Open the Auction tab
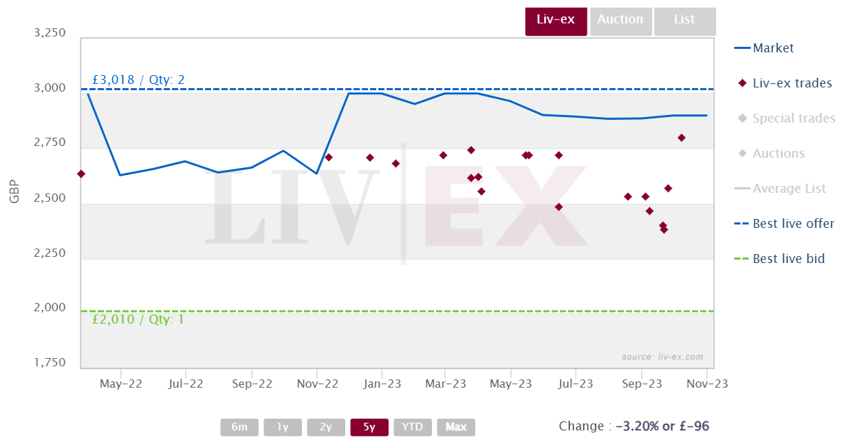868x440 pixels. click(620, 21)
